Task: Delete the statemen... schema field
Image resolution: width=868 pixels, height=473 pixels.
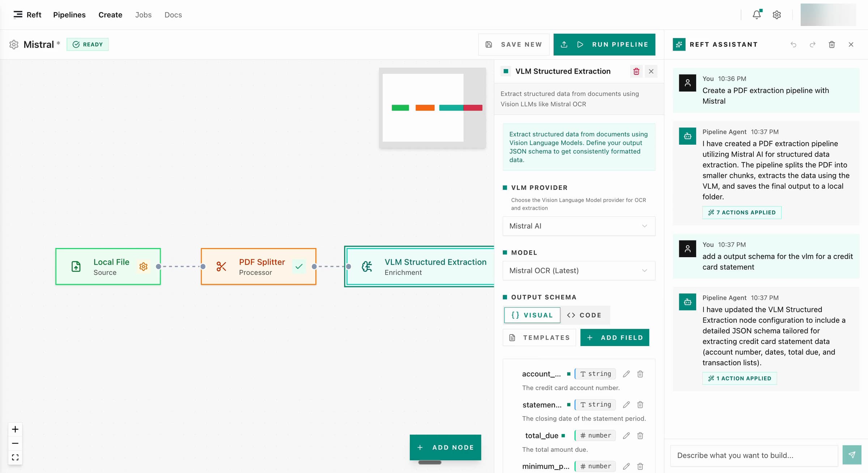Action: coord(640,405)
